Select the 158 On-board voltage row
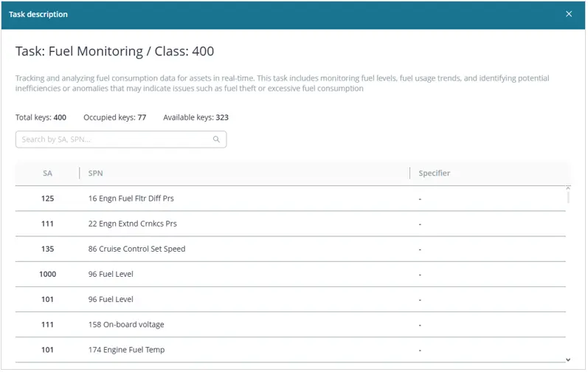 [x=126, y=325]
